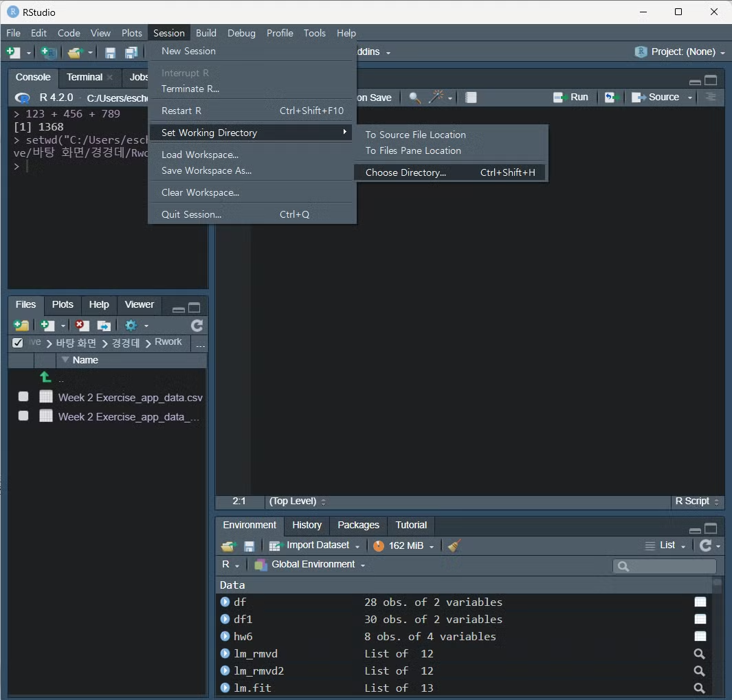
Task: Switch to the Terminal tab
Action: coord(85,77)
